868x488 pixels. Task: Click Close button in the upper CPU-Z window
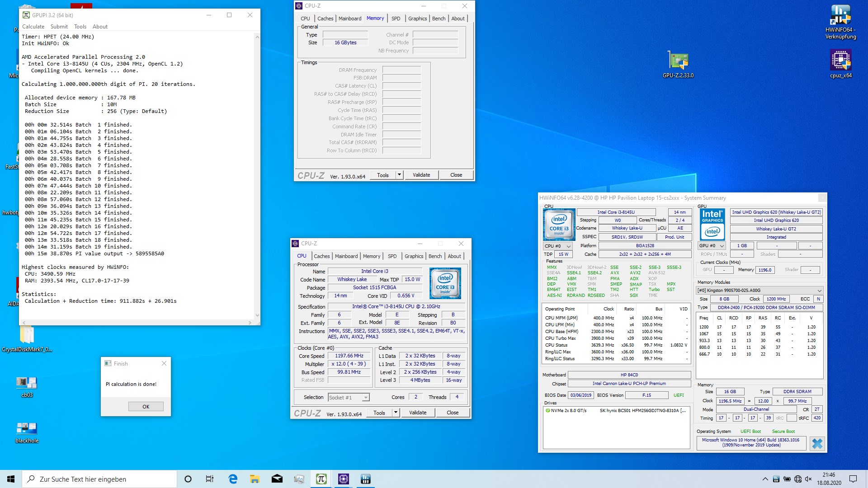coord(456,175)
